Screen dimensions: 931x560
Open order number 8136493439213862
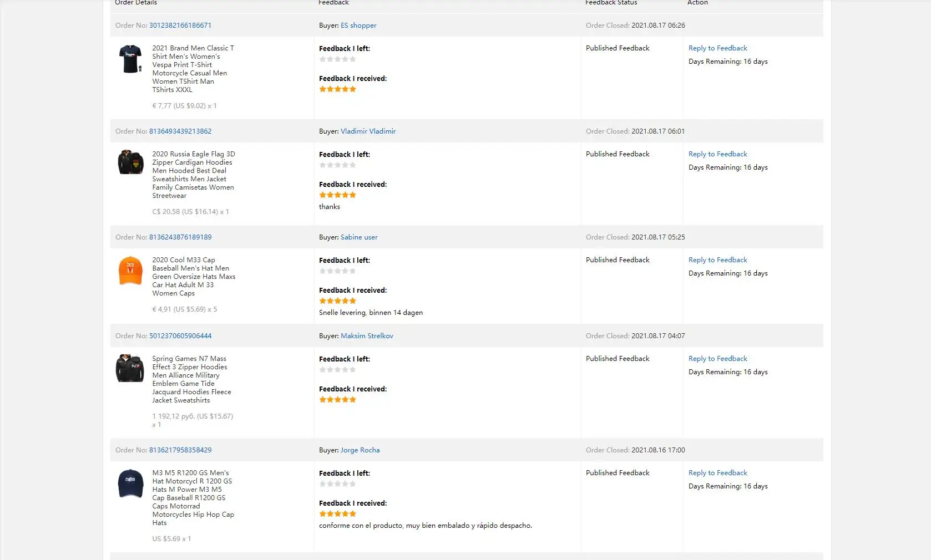coord(180,131)
